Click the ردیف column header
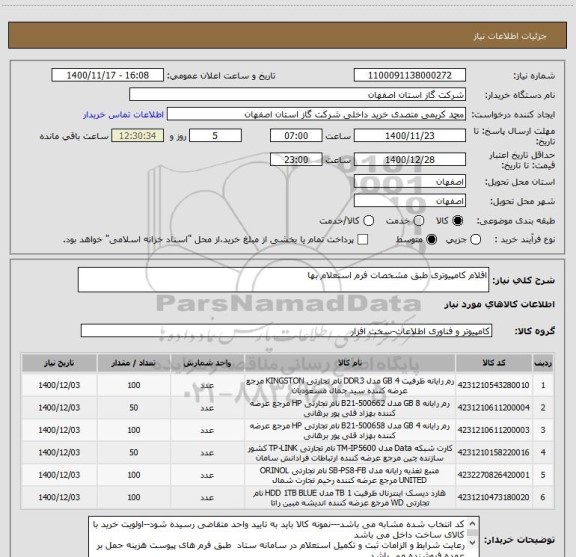The width and height of the screenshot is (576, 557). click(x=543, y=363)
